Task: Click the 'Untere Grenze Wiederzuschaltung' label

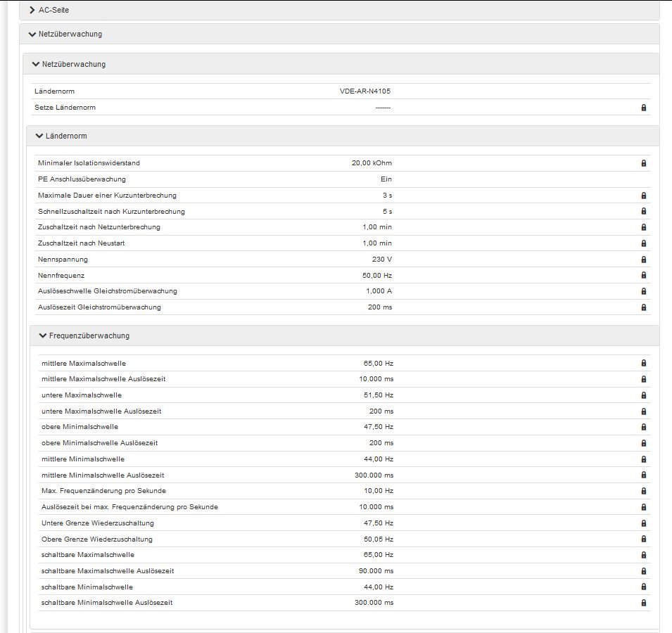Action: tap(98, 523)
